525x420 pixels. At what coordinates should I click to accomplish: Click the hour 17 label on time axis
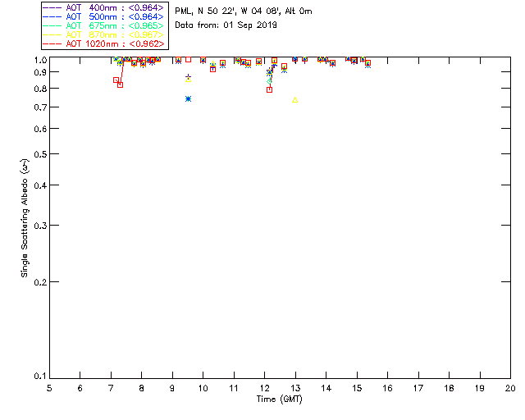[418, 388]
